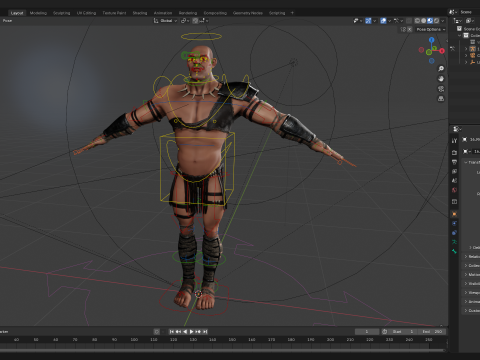Switch to the Texture Paint workspace tab
Viewport: 480px width, 360px height.
[114, 13]
